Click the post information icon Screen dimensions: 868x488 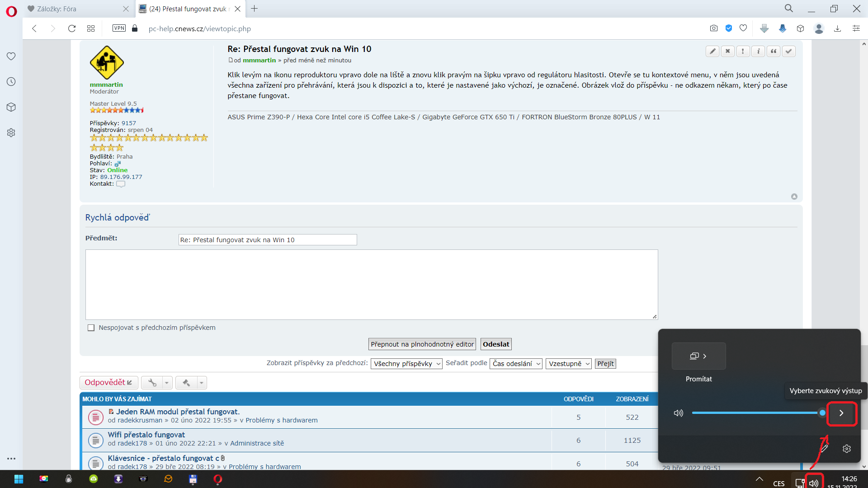pyautogui.click(x=758, y=51)
